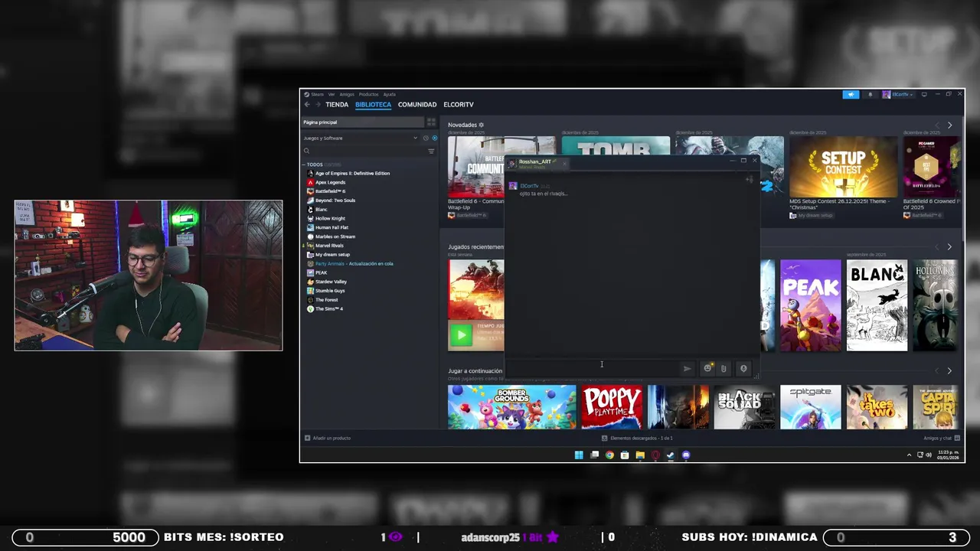Image resolution: width=980 pixels, height=551 pixels.
Task: Click in the chat message input field
Action: 593,369
